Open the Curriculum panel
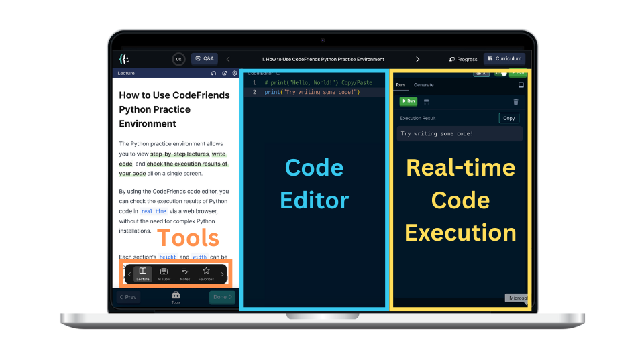Image resolution: width=644 pixels, height=362 pixels. click(x=504, y=59)
